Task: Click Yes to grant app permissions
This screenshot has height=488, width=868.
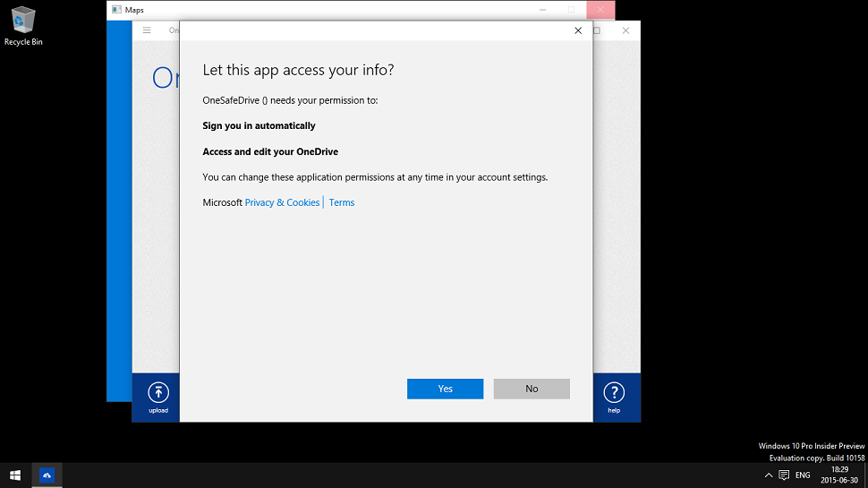Action: coord(445,389)
